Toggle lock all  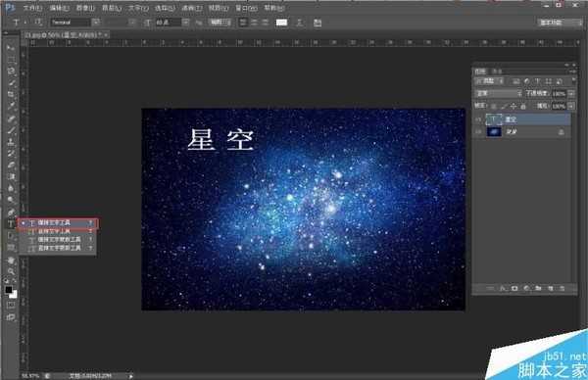click(x=522, y=107)
